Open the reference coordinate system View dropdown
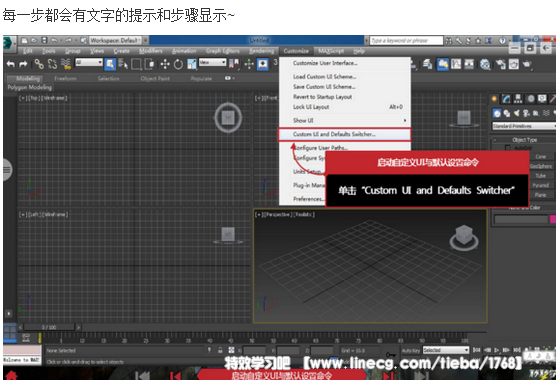The height and width of the screenshot is (380, 556). click(212, 63)
